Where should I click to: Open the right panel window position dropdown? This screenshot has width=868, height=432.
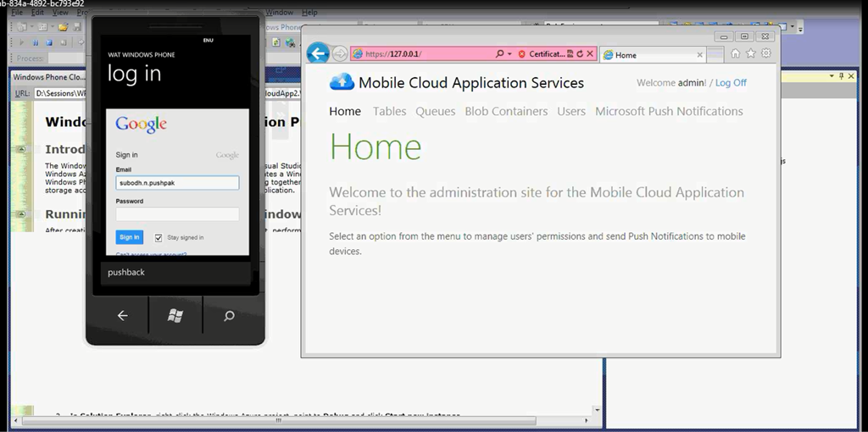(x=832, y=75)
